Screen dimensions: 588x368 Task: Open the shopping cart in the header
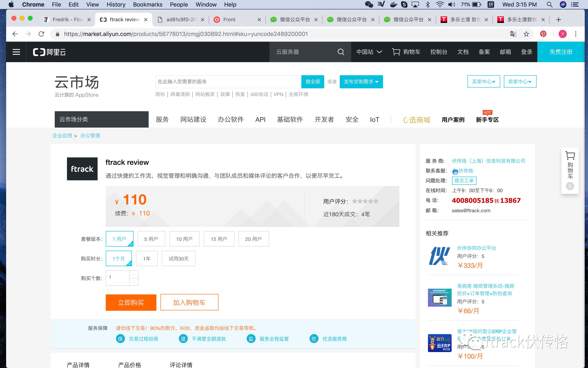point(406,52)
